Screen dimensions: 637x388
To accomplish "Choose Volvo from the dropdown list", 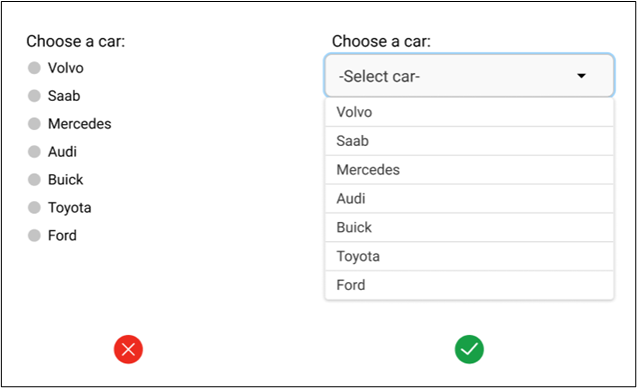I will click(x=469, y=112).
